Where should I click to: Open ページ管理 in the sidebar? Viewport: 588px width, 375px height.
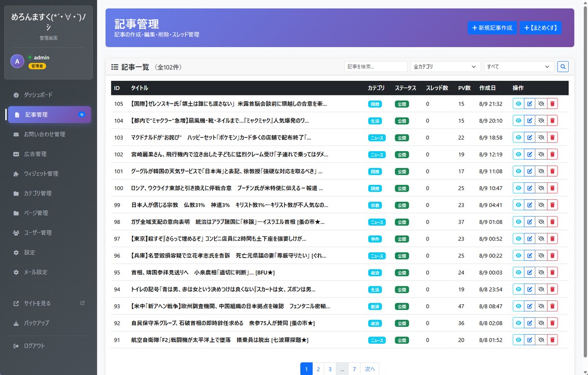point(48,213)
